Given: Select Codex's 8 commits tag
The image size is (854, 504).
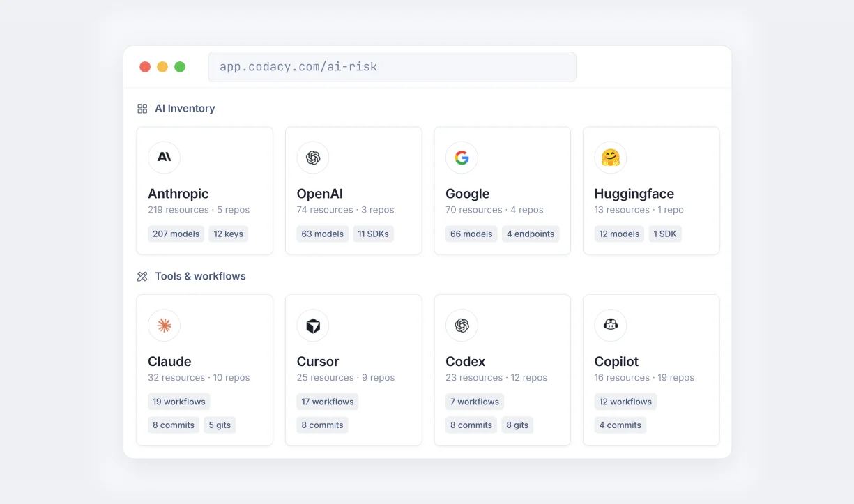Looking at the screenshot, I should pyautogui.click(x=471, y=425).
